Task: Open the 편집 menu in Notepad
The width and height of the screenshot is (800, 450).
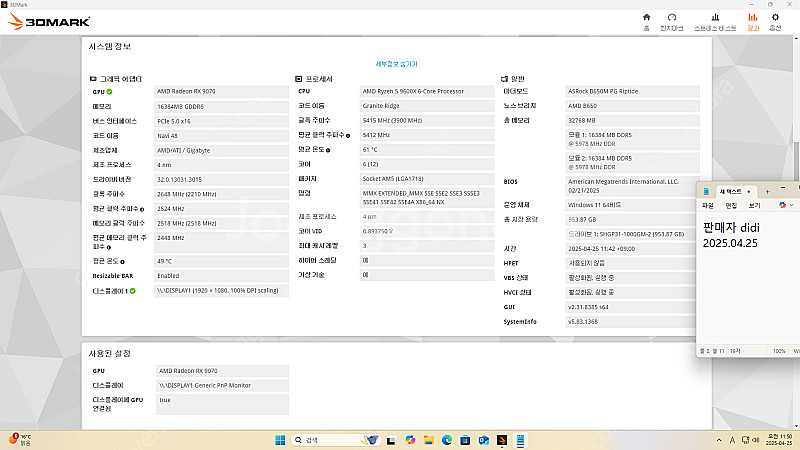Action: [731, 206]
